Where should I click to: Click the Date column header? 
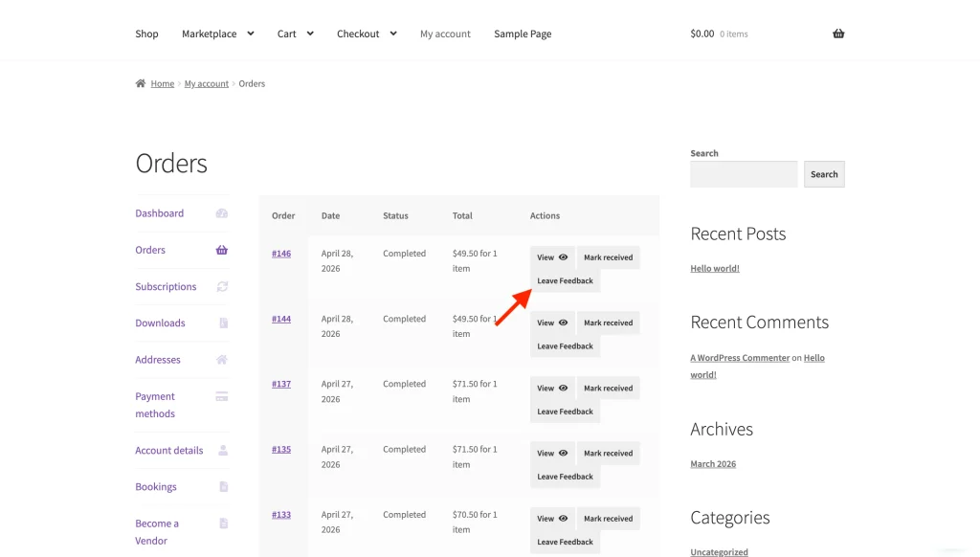[x=330, y=215]
